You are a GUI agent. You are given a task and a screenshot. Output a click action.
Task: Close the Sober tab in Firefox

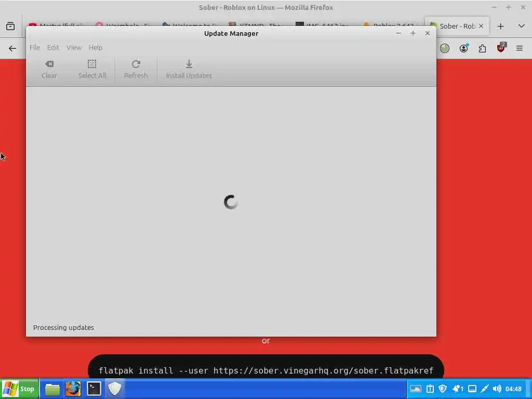point(481,26)
